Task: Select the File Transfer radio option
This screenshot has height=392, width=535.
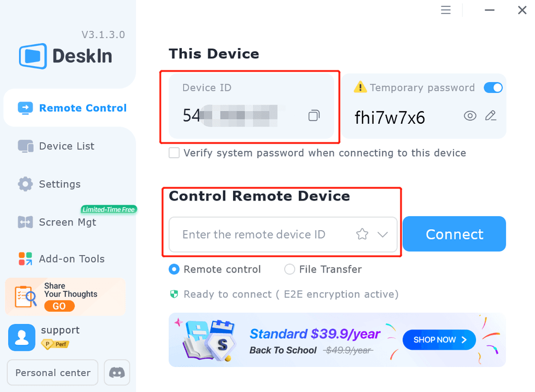Action: point(289,269)
